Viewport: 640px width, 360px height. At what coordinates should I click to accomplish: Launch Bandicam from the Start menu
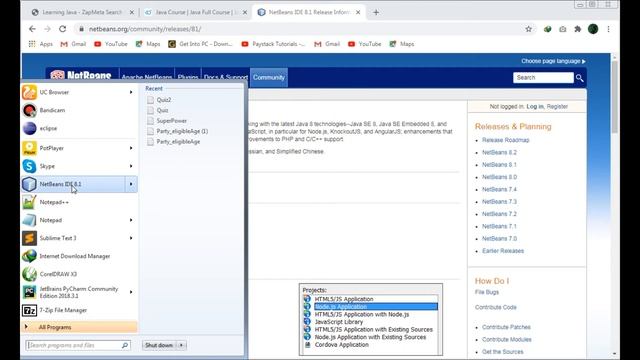pos(80,110)
